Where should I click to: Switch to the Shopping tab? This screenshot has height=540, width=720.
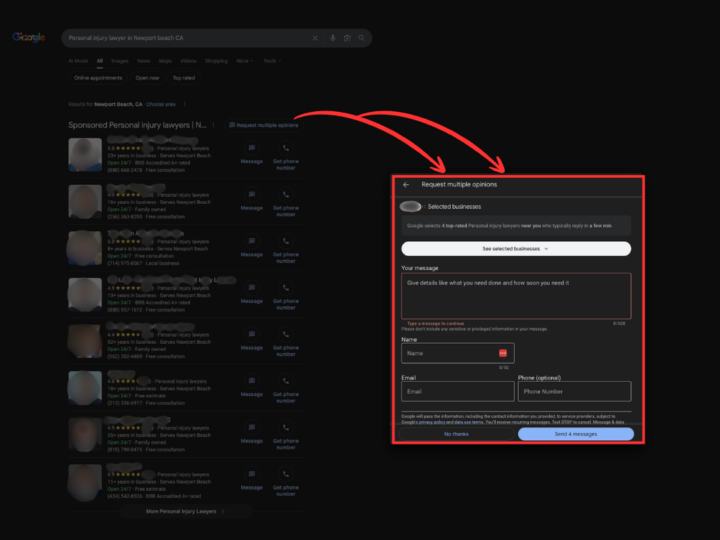(216, 61)
